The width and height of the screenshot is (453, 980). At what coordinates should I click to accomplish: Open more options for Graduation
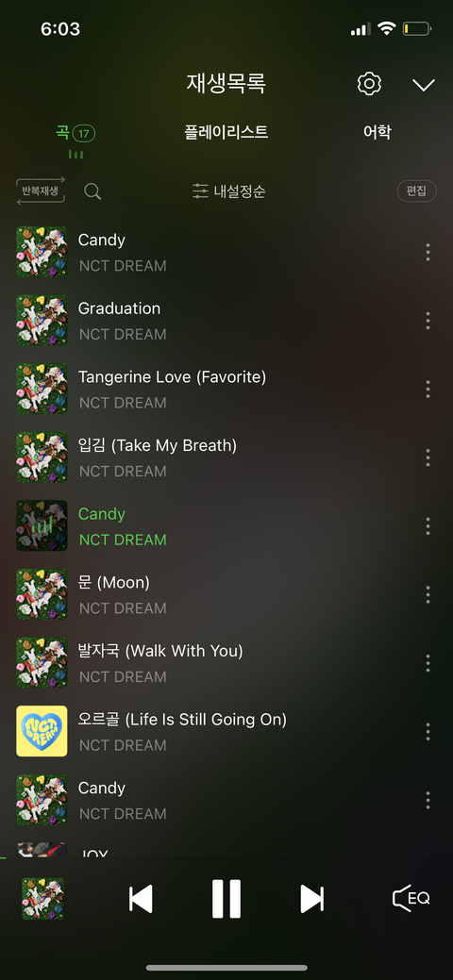[x=428, y=321]
